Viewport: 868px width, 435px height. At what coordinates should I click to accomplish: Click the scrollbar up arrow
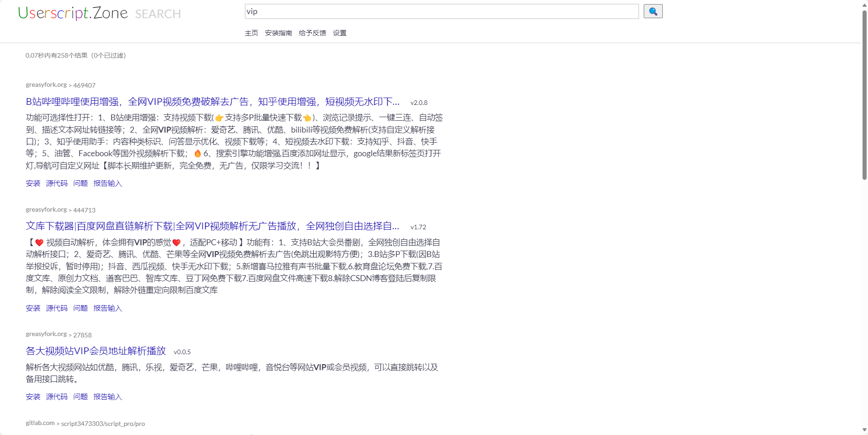(864, 5)
